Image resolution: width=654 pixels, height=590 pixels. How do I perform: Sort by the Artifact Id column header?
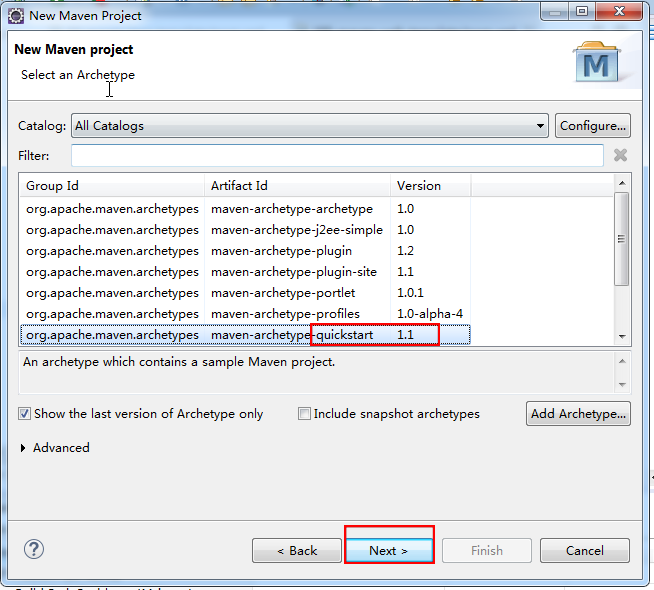coord(297,186)
